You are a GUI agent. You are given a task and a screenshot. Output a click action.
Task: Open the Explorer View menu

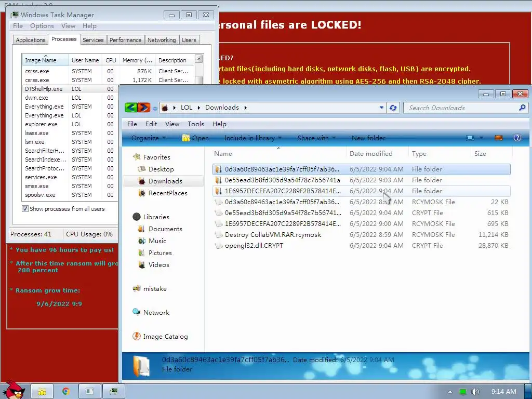pyautogui.click(x=172, y=124)
